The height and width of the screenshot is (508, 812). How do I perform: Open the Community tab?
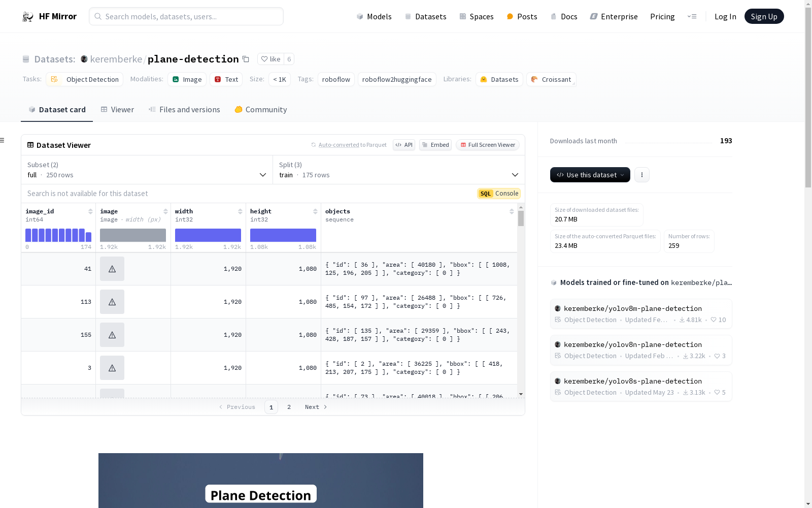(x=261, y=110)
